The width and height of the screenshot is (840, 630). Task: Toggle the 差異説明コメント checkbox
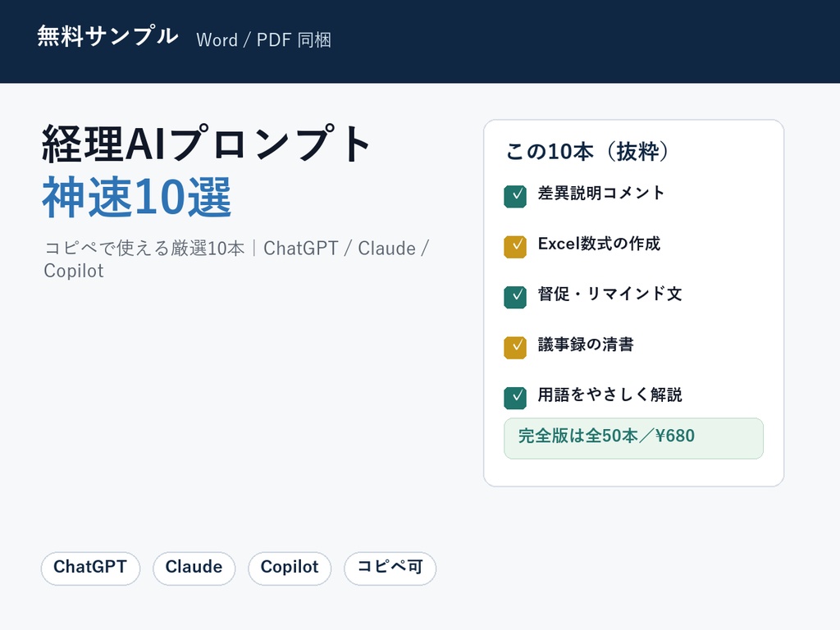click(x=515, y=197)
